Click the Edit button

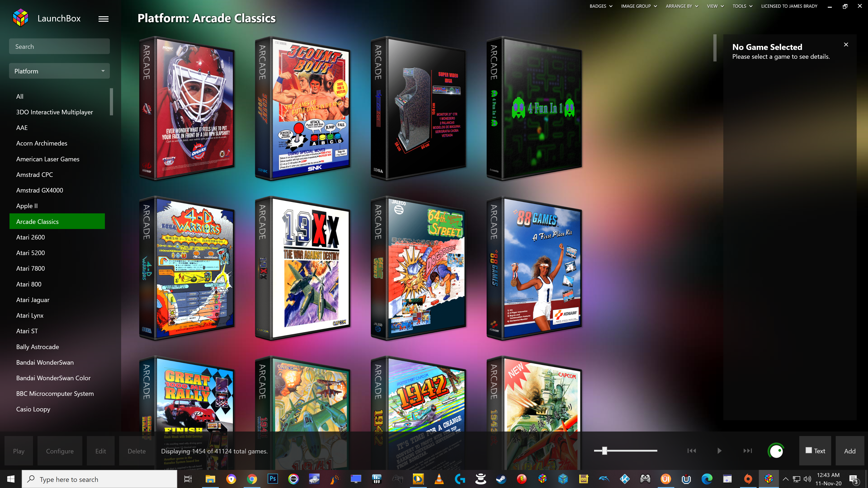pyautogui.click(x=100, y=451)
